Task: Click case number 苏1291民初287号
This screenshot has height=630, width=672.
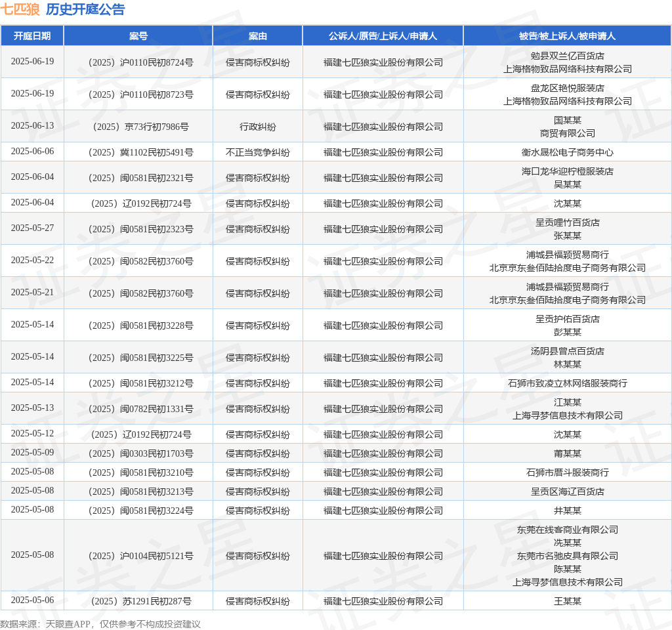Action: coord(141,601)
